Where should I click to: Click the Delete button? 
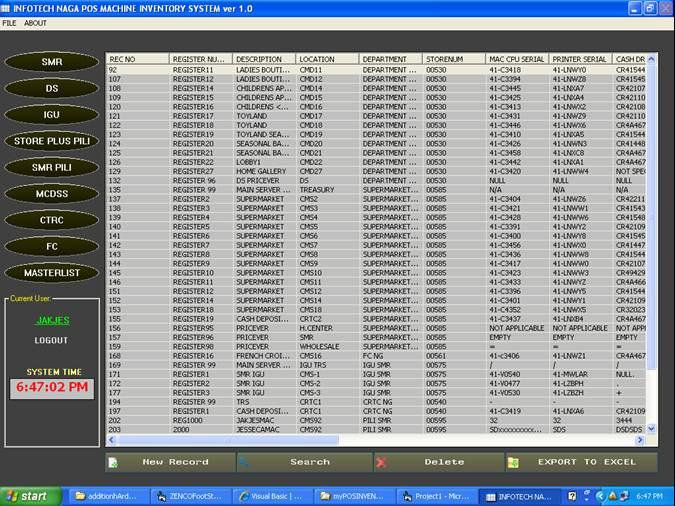pyautogui.click(x=439, y=463)
